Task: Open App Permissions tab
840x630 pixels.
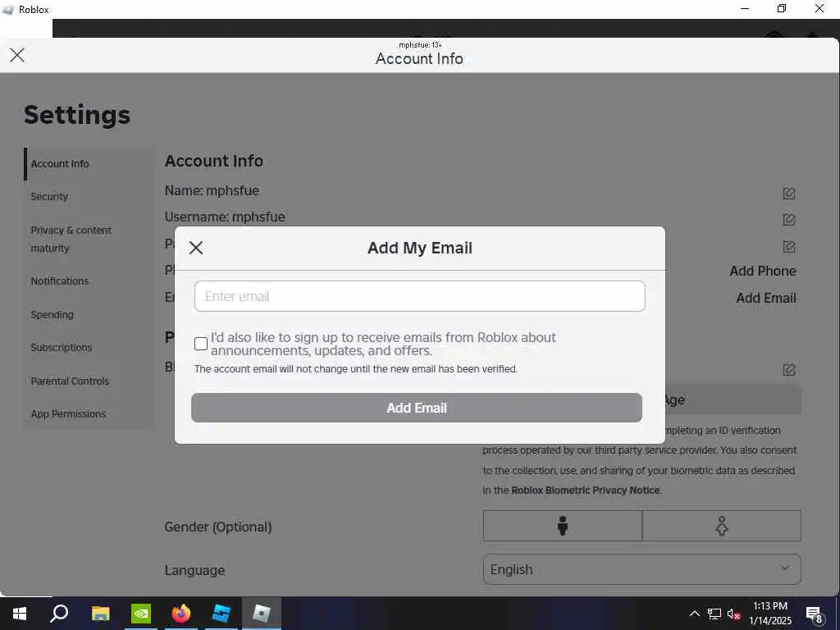Action: click(x=68, y=414)
